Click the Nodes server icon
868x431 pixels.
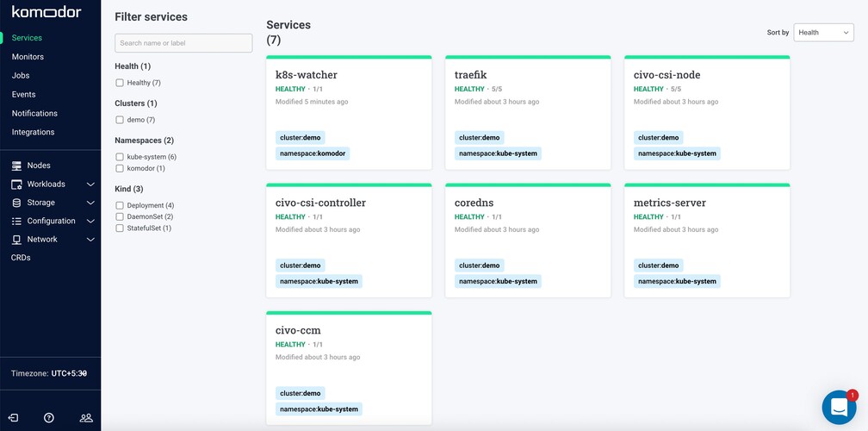coord(16,166)
